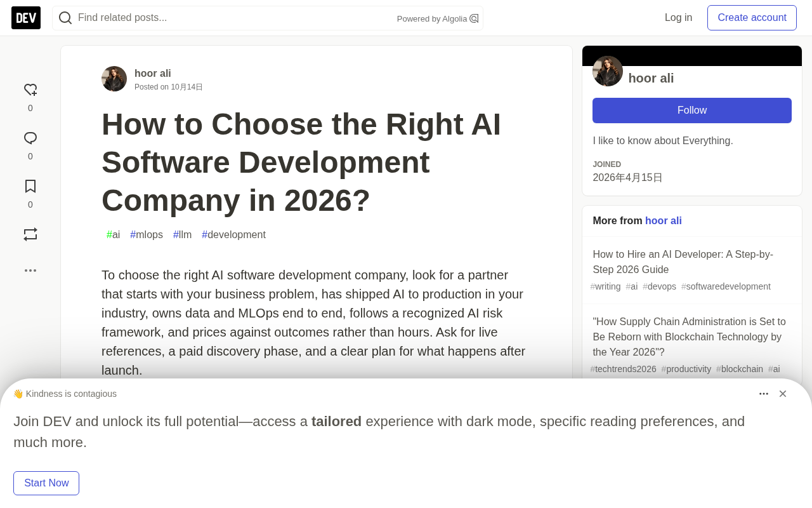Open the #mlops tag
Screen dimensions: 812x508
point(147,235)
